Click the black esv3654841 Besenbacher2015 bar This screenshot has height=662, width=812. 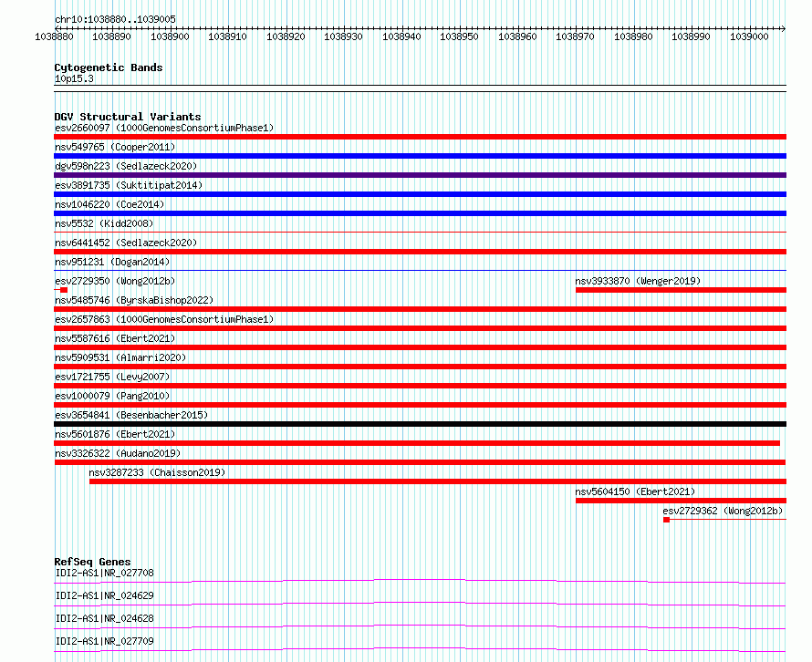[x=420, y=424]
